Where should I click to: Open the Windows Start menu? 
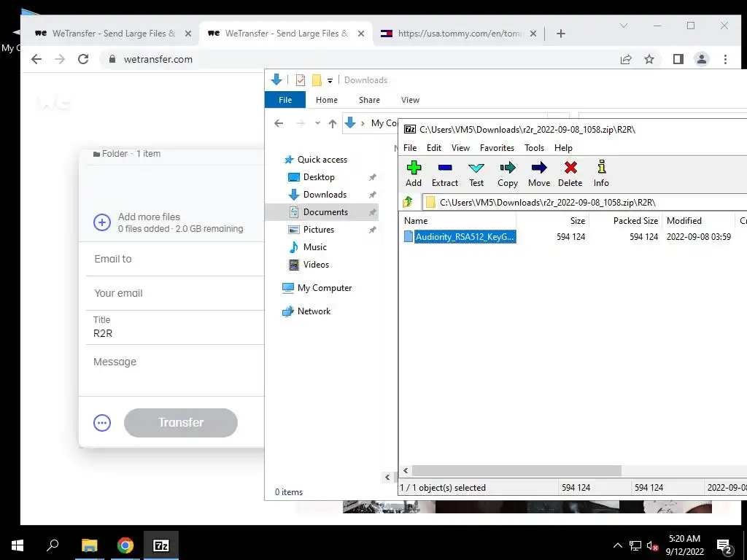[x=18, y=545]
